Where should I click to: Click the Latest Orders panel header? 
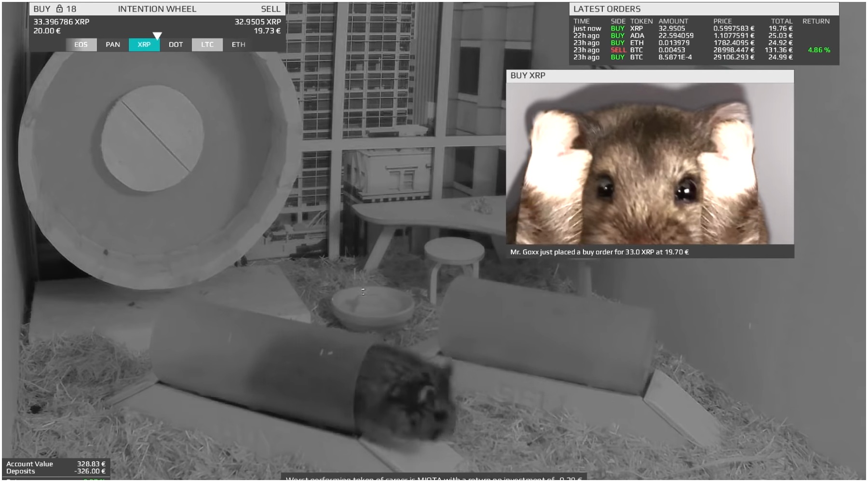[x=607, y=9]
